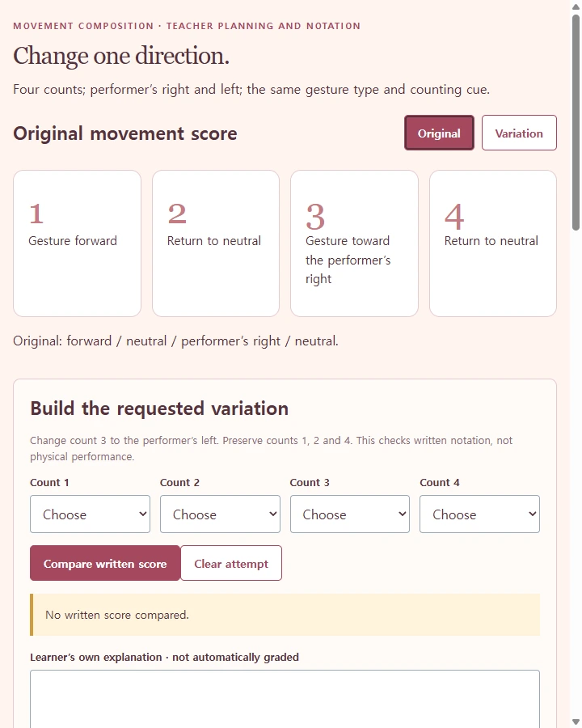Click Compare written score button
The height and width of the screenshot is (728, 582).
(x=105, y=563)
